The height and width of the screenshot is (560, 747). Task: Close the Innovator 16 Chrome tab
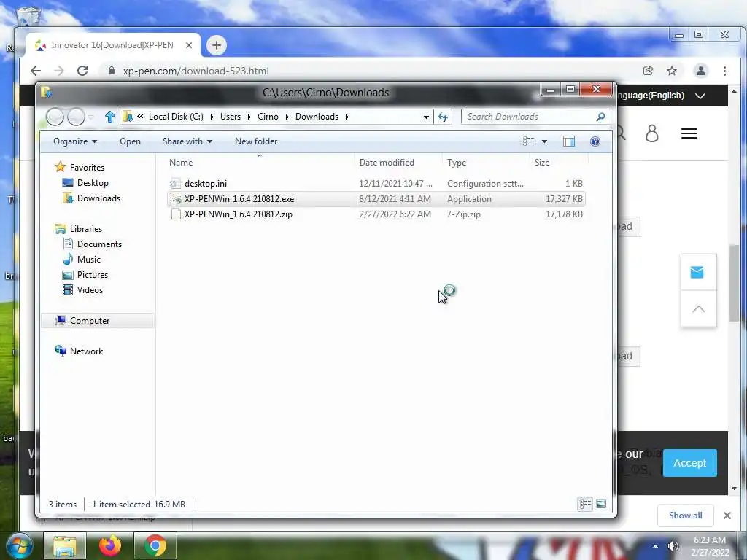(189, 45)
